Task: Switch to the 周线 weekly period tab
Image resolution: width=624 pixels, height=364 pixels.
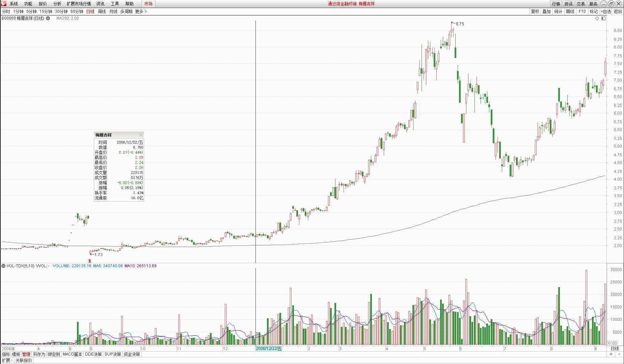Action: click(x=102, y=11)
